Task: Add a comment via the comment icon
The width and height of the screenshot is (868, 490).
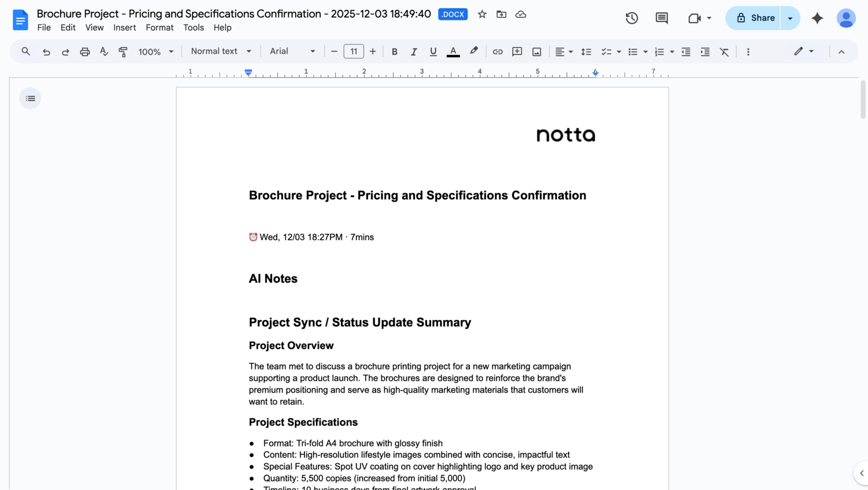Action: 517,52
